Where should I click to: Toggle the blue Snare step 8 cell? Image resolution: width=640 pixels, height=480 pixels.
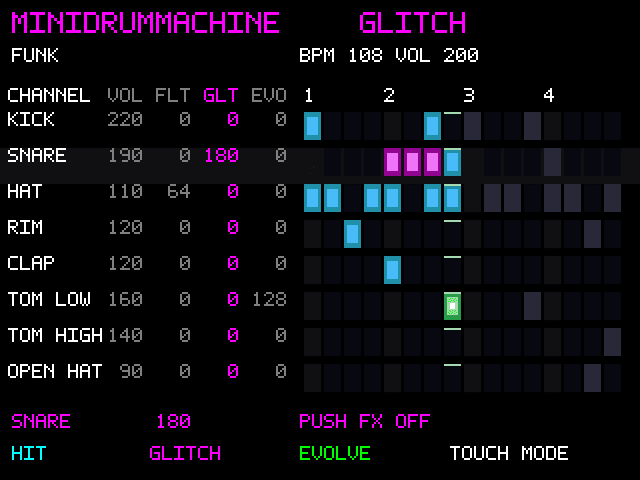(x=452, y=162)
